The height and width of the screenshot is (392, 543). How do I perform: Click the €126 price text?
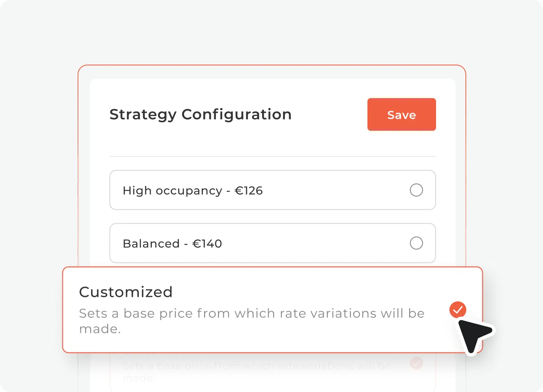pos(249,191)
